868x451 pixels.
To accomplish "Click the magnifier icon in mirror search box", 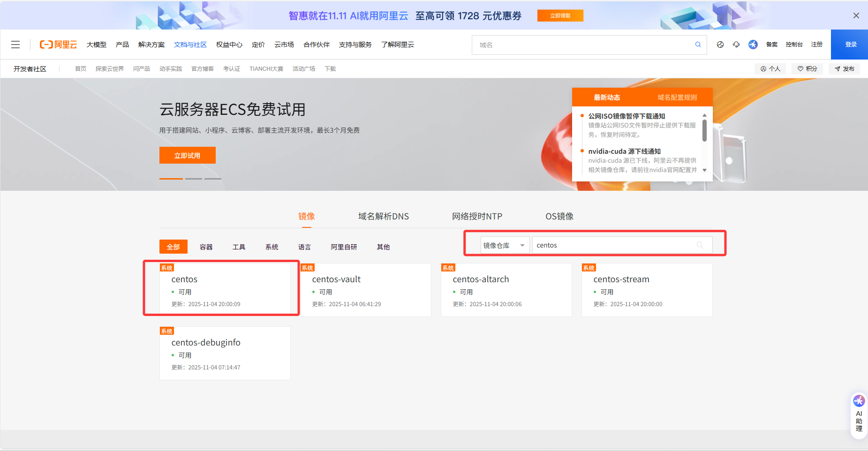I will tap(700, 245).
